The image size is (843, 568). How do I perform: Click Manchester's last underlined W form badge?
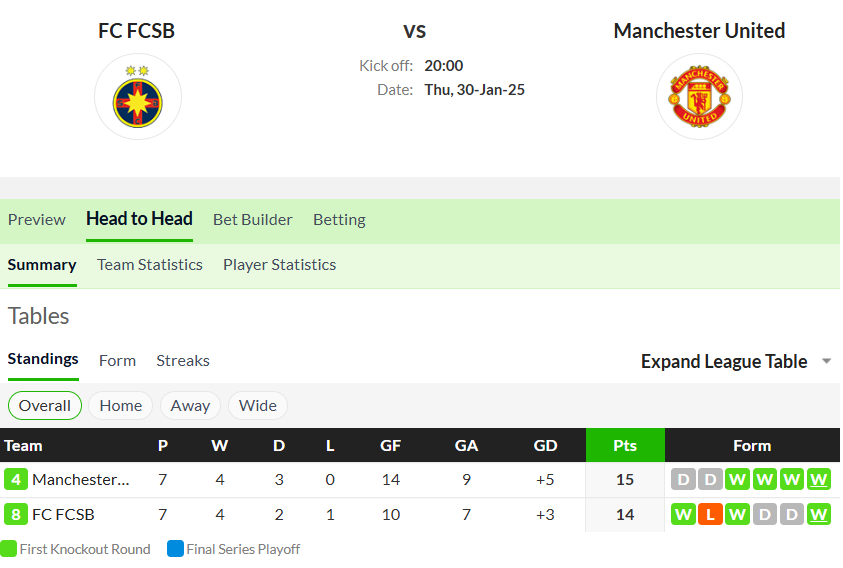(x=818, y=479)
